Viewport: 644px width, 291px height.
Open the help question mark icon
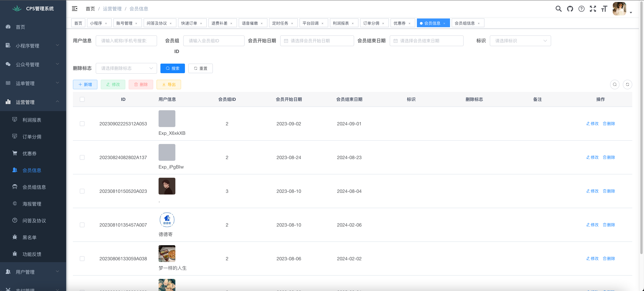tap(582, 9)
